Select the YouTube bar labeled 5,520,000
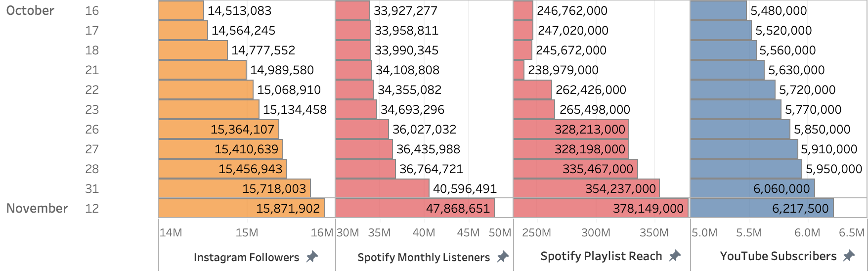 click(x=721, y=30)
